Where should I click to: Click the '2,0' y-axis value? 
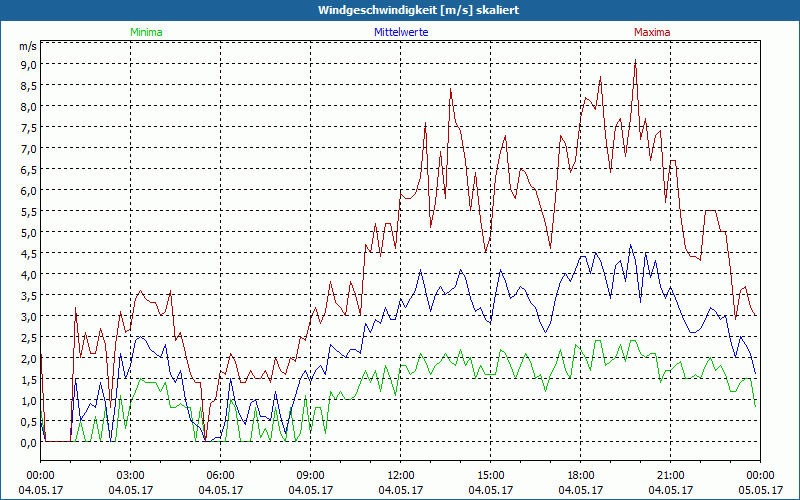pos(28,358)
